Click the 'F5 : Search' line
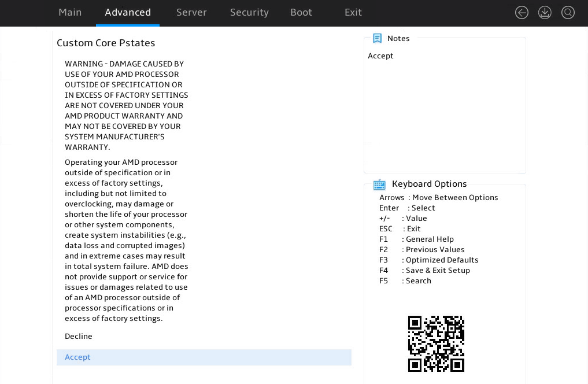 point(405,281)
